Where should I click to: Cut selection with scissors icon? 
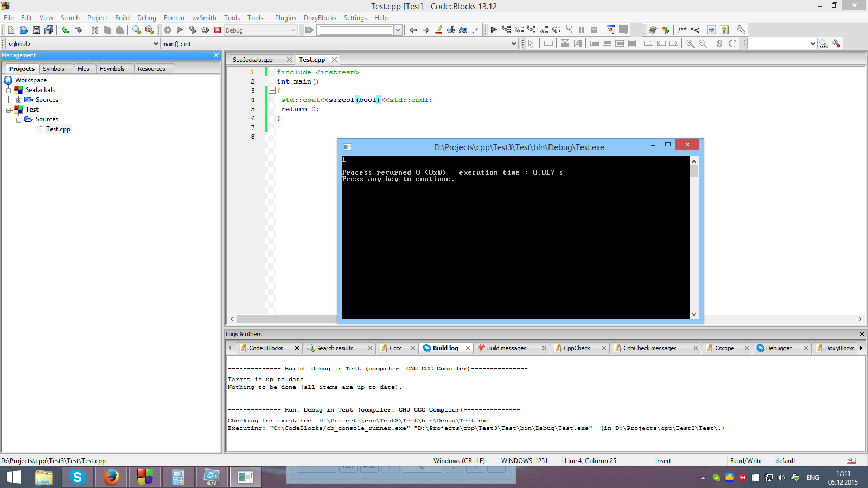(x=95, y=30)
